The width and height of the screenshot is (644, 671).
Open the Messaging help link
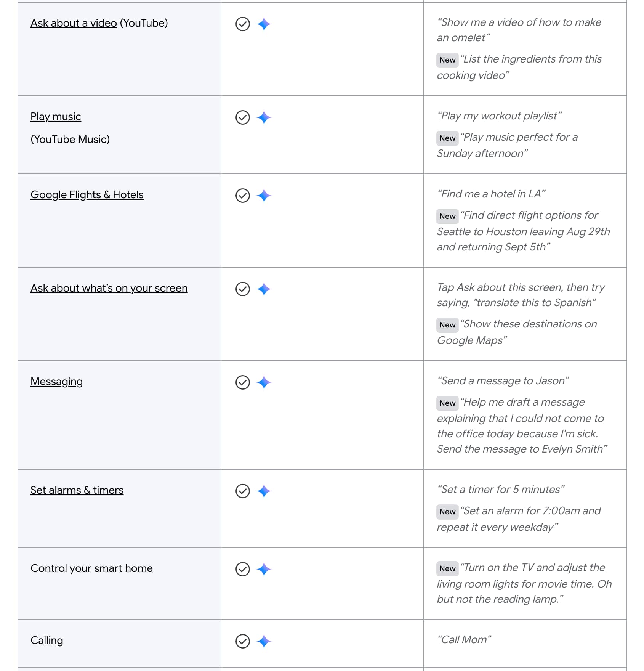(x=56, y=382)
